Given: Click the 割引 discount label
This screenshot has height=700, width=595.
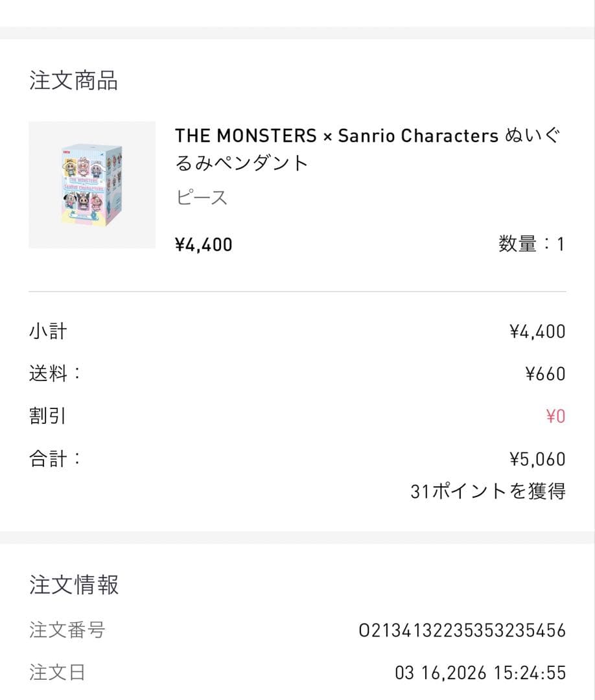Looking at the screenshot, I should [48, 415].
